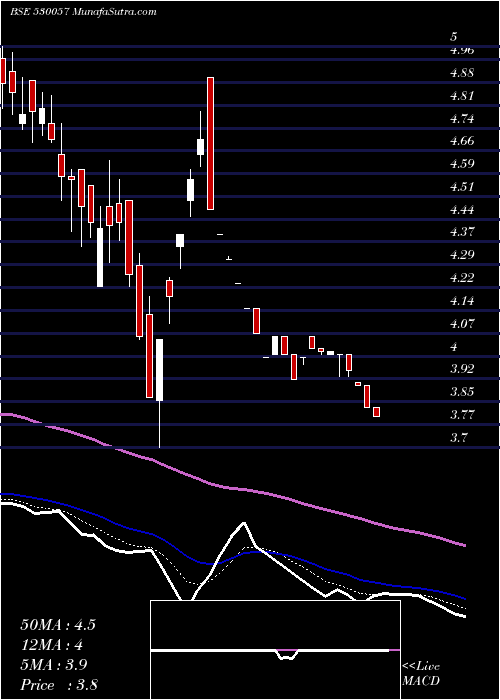Image resolution: width=500 pixels, height=700 pixels.
Task: Click the 3.7 price axis label
Action: pyautogui.click(x=458, y=437)
